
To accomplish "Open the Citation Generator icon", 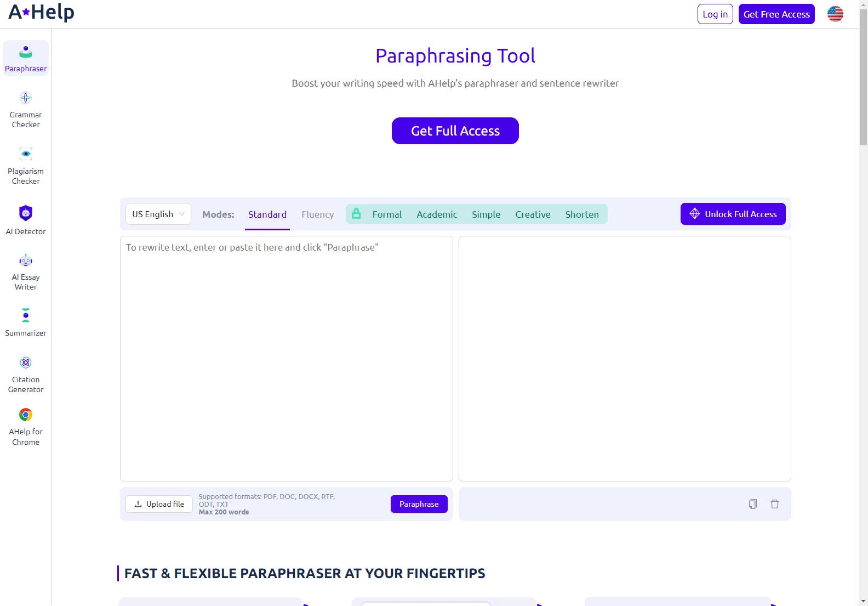I will click(x=26, y=363).
